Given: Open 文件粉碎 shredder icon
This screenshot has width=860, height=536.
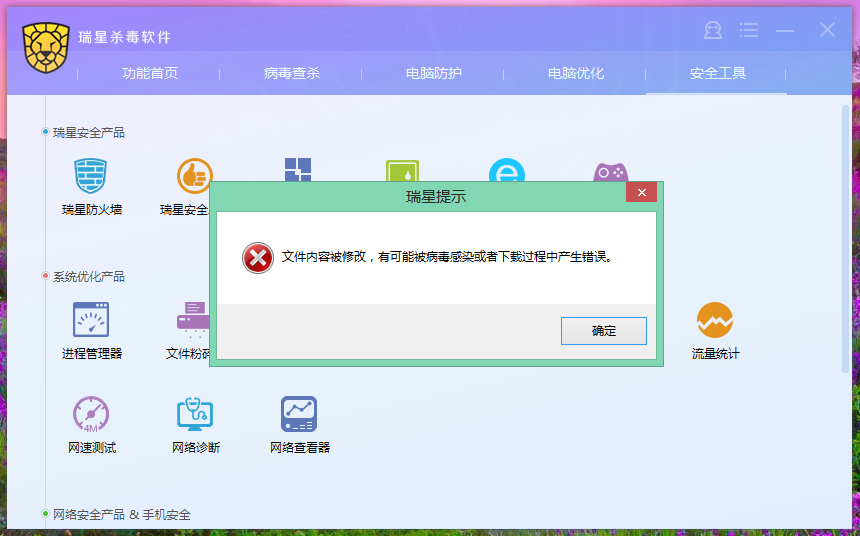Looking at the screenshot, I should [x=193, y=319].
